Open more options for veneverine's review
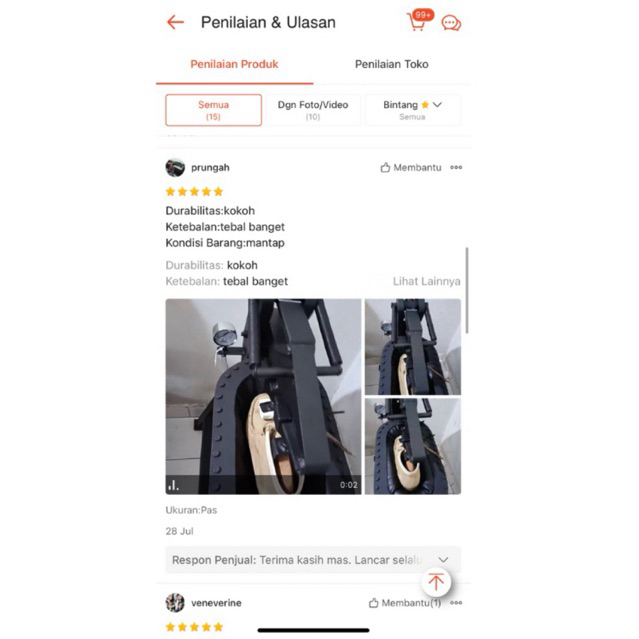 click(456, 603)
